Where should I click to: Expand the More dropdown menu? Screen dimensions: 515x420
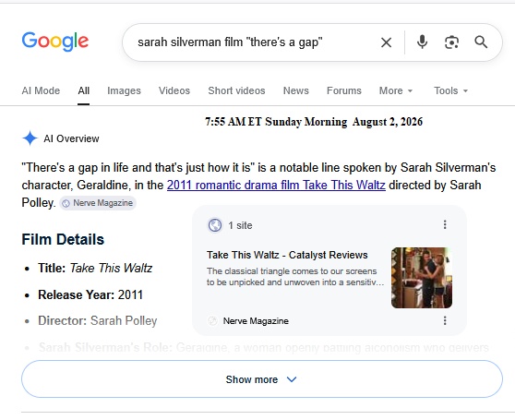point(395,90)
